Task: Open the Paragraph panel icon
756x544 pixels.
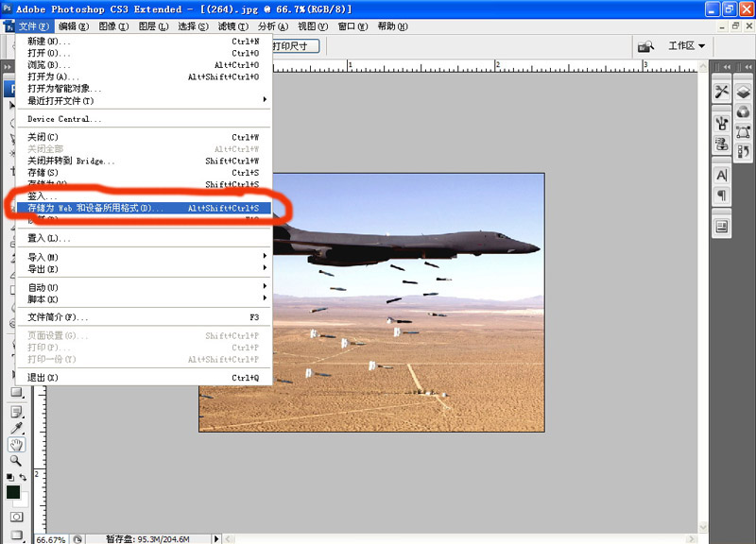Action: [722, 195]
